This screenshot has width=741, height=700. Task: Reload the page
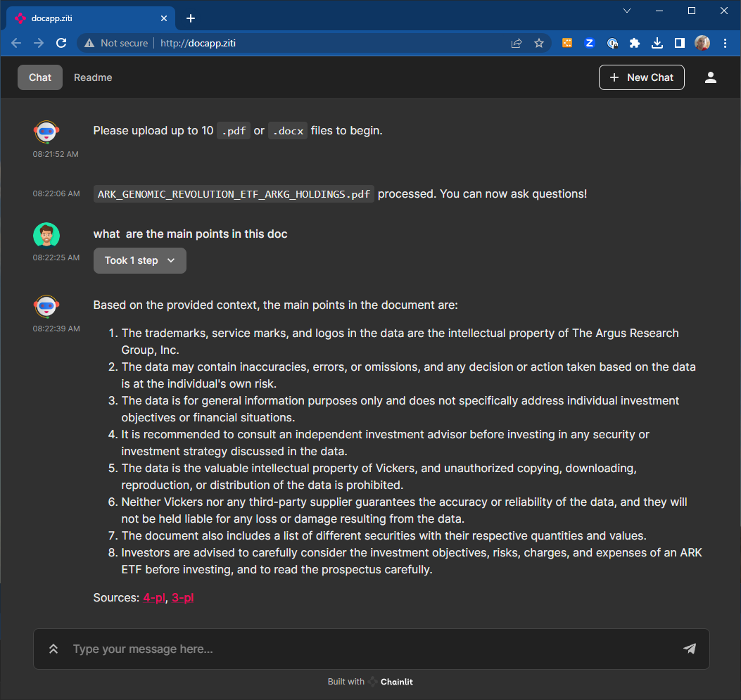[x=61, y=43]
